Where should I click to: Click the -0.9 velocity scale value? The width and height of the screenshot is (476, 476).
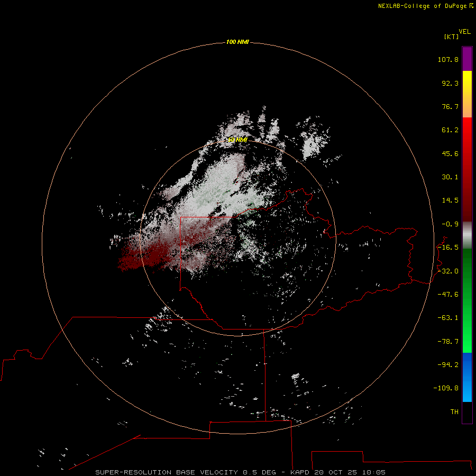click(450, 224)
